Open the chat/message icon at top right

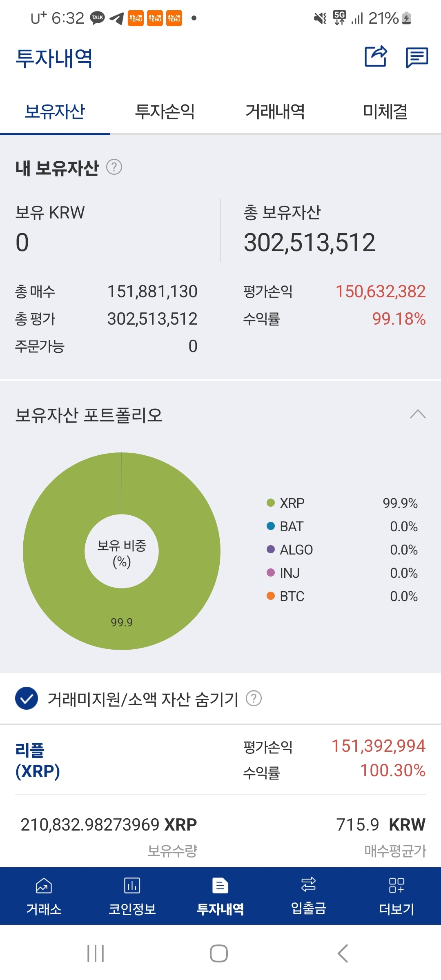(x=416, y=57)
